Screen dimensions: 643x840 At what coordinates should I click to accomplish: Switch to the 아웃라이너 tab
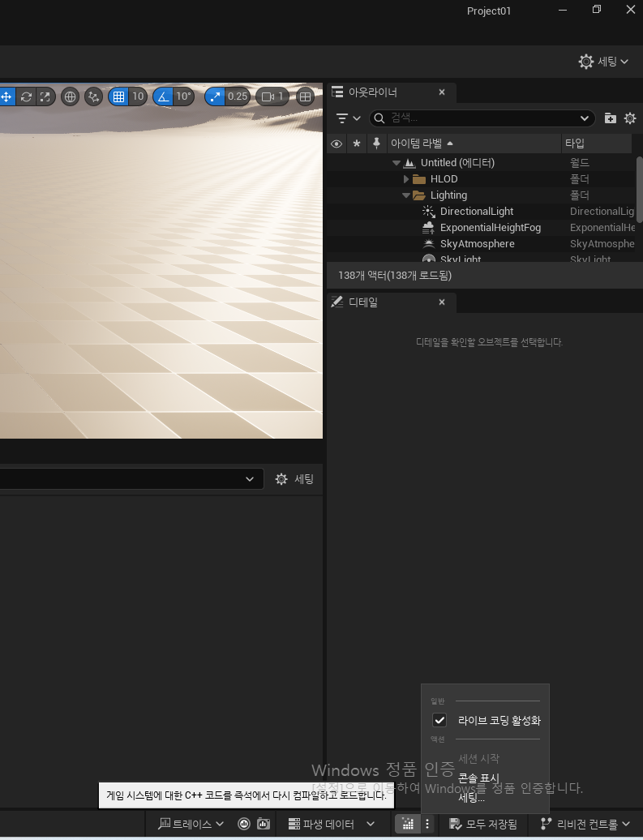click(373, 92)
